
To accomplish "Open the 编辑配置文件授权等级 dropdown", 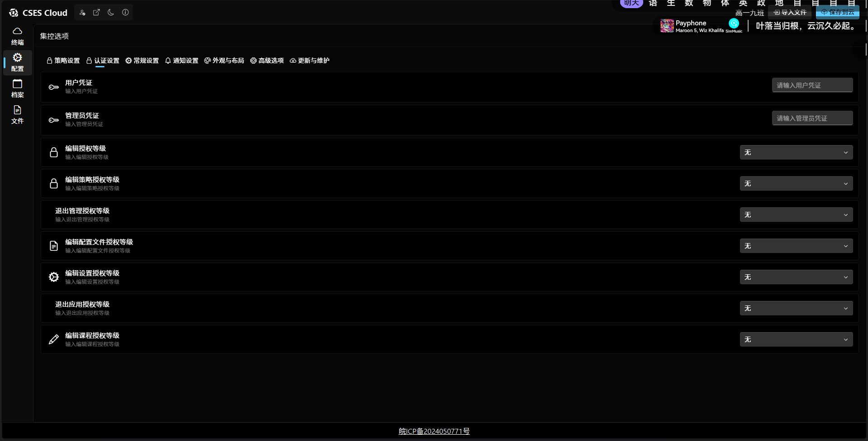I will pos(796,246).
